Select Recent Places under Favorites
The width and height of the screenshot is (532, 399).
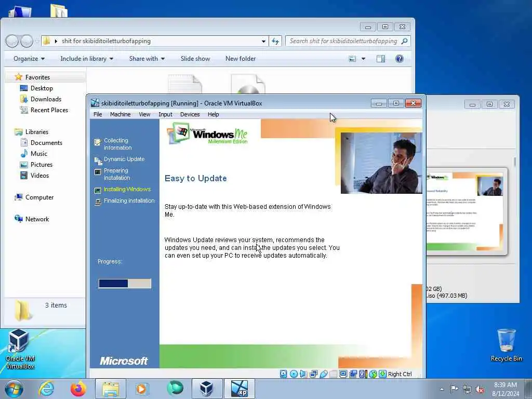coord(49,110)
